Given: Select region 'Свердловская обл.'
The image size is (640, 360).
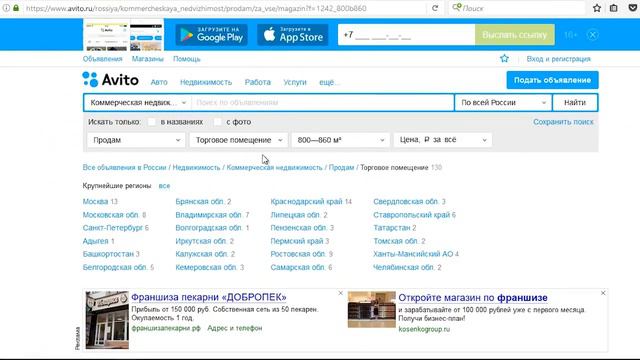Looking at the screenshot, I should [406, 201].
